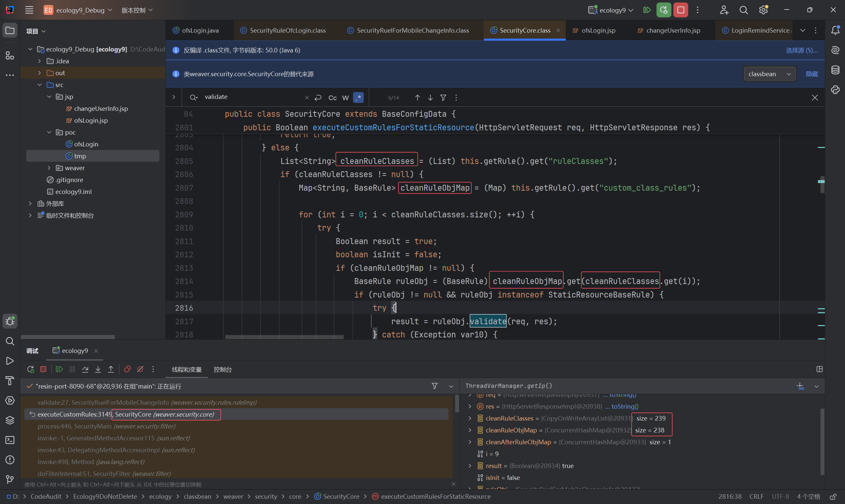Click toString() link on res variable
Viewport: 845px width, 504px height.
click(625, 406)
